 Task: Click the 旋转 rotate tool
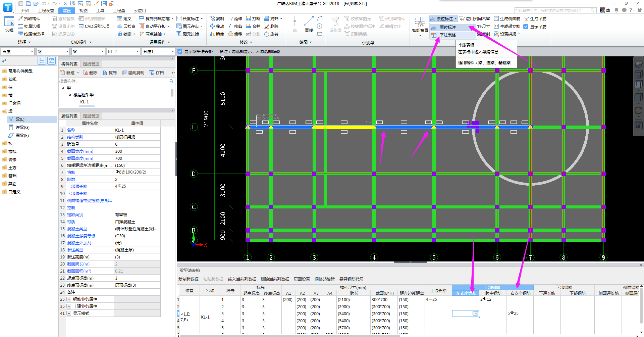pos(271,34)
